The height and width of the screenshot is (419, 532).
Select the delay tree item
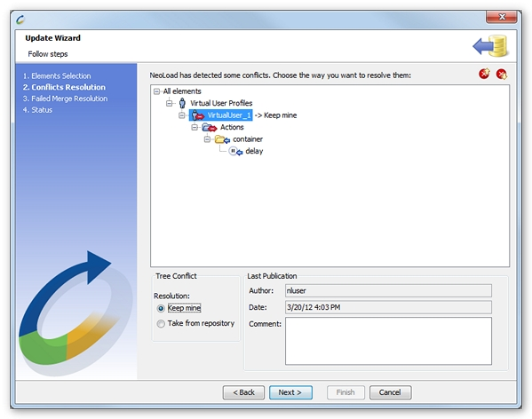coord(254,151)
